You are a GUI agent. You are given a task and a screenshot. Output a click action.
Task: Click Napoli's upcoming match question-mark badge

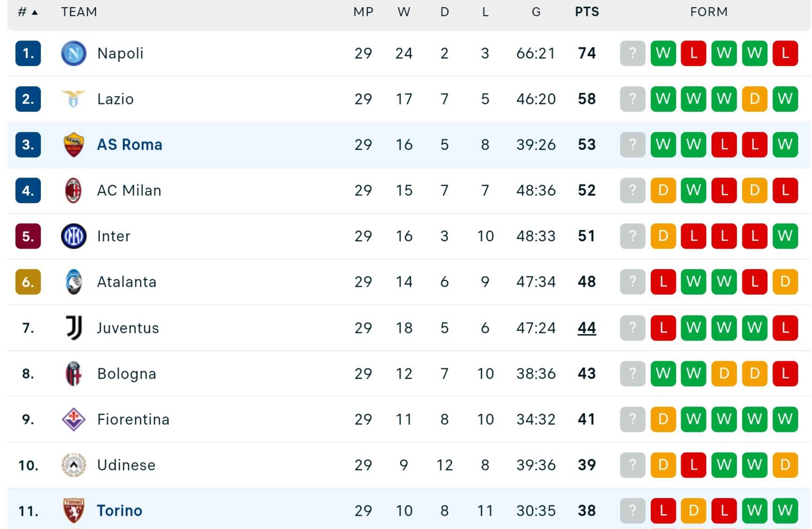[x=633, y=53]
